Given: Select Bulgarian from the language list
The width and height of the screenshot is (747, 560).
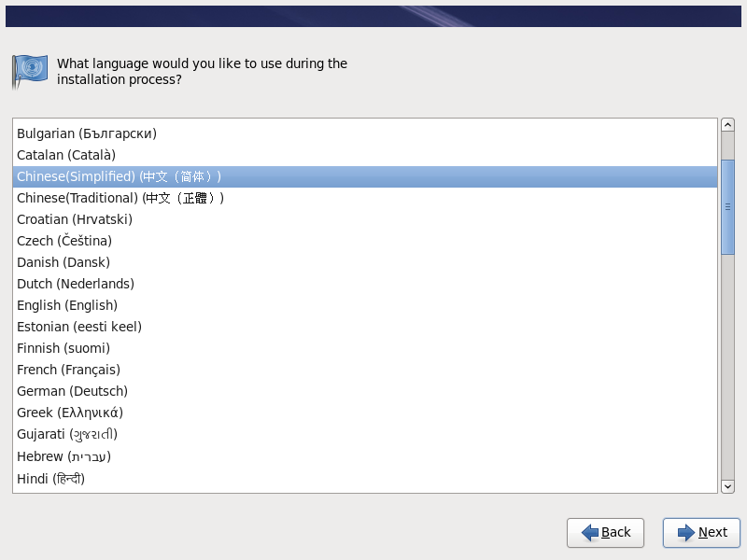Looking at the screenshot, I should 87,133.
